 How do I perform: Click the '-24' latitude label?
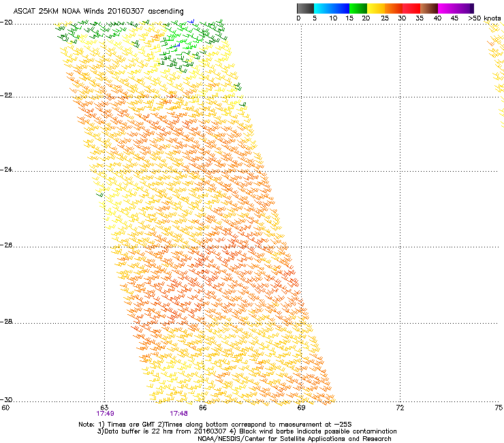tap(6, 170)
